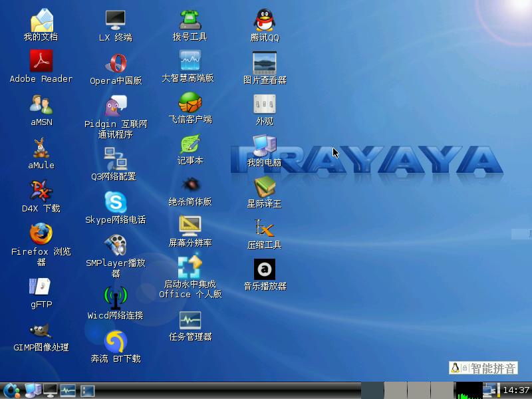
Task: Click the CPU usage monitor graph in the taskbar
Action: pyautogui.click(x=469, y=390)
